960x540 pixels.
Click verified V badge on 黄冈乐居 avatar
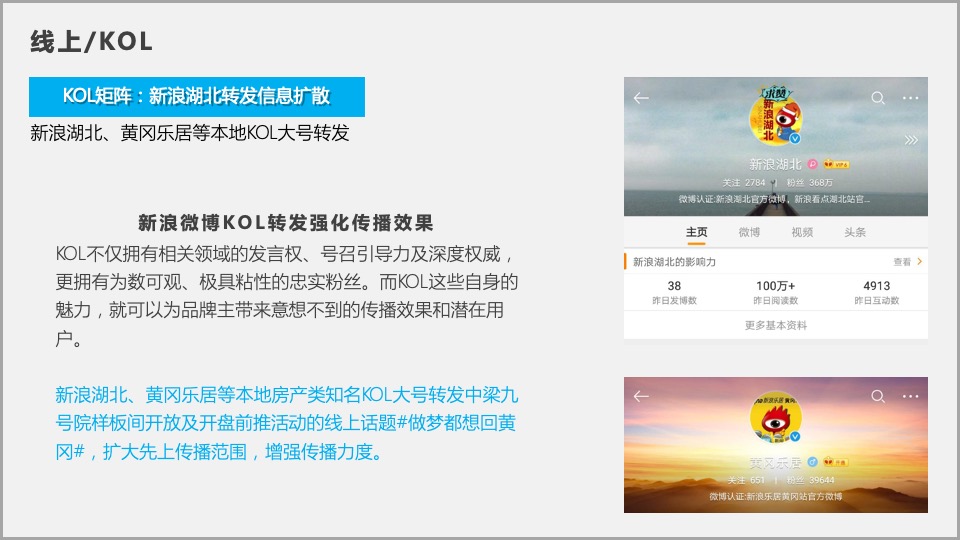pos(795,437)
